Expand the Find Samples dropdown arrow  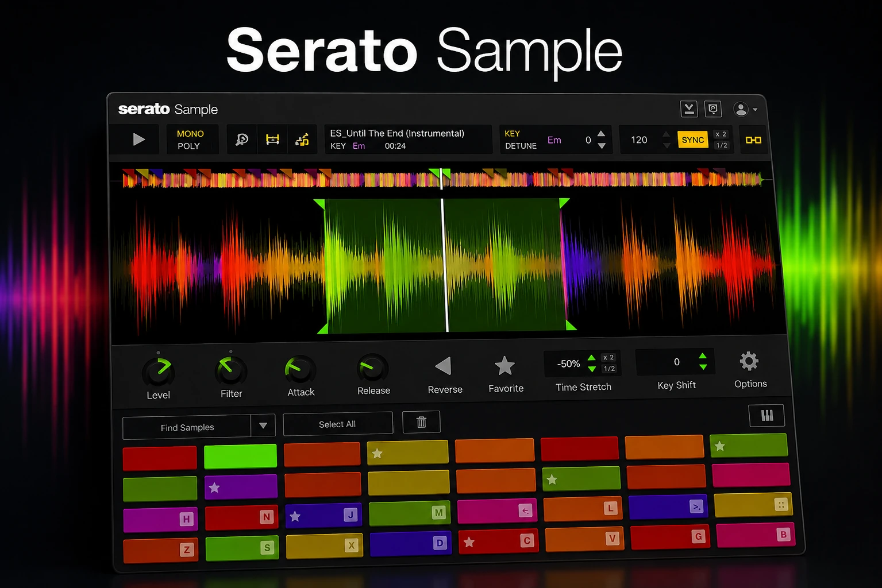click(x=263, y=426)
